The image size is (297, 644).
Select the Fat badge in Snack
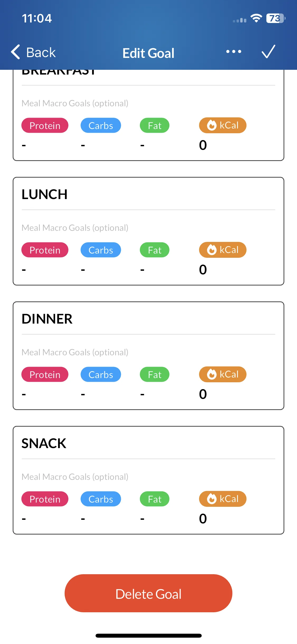point(154,499)
